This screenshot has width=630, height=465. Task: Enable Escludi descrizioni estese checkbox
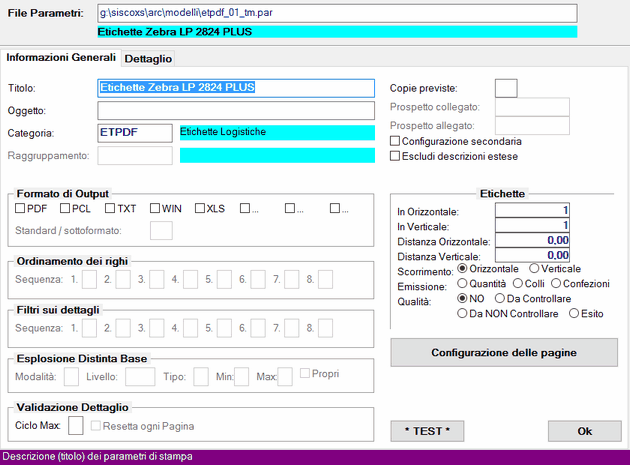(395, 156)
